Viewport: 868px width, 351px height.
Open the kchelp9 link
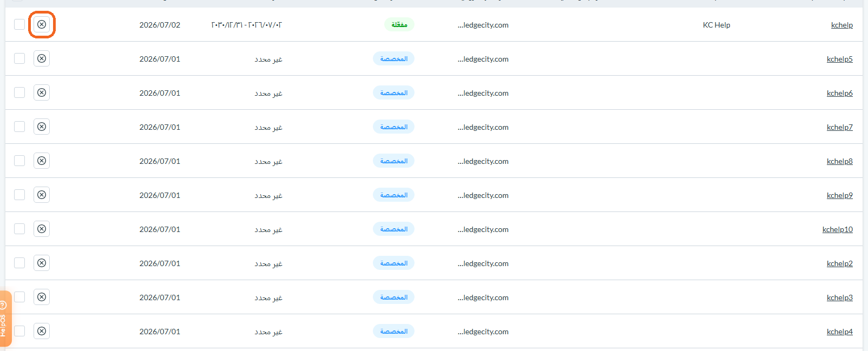pos(839,195)
